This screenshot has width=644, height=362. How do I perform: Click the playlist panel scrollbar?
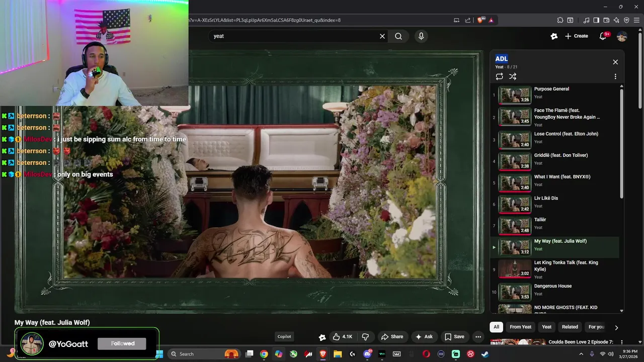click(x=622, y=143)
